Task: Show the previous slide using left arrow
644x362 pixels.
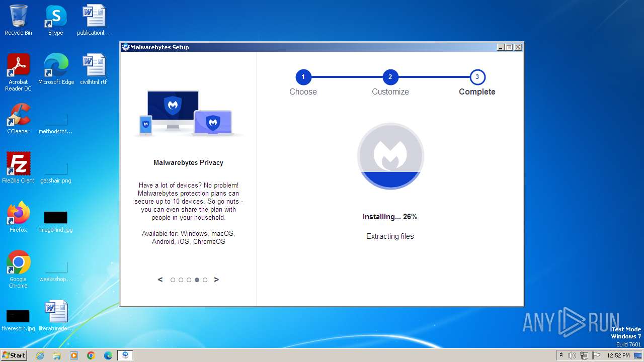Action: (x=160, y=280)
